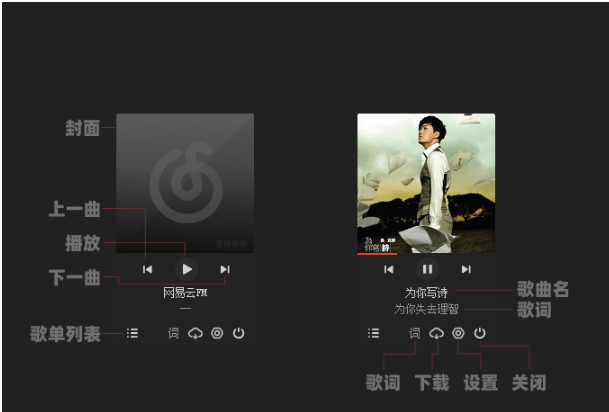Download 为你写诗 using the cloud icon
Viewport: 609px width, 412px height.
(437, 333)
